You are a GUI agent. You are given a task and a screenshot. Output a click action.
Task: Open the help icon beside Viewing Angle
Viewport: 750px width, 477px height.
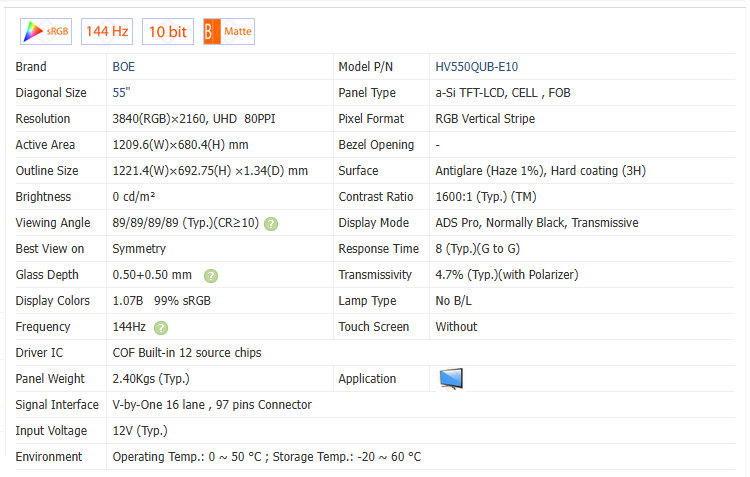pyautogui.click(x=271, y=223)
